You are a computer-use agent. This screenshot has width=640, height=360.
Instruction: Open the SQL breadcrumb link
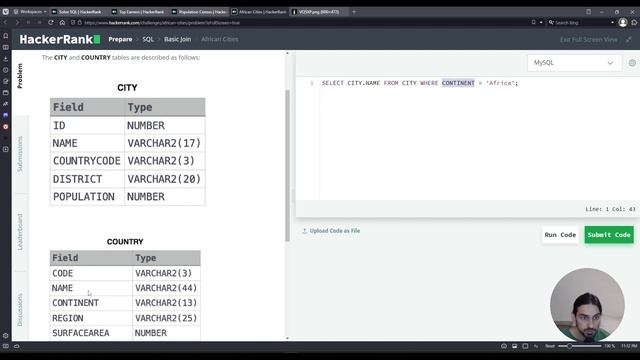tap(148, 39)
